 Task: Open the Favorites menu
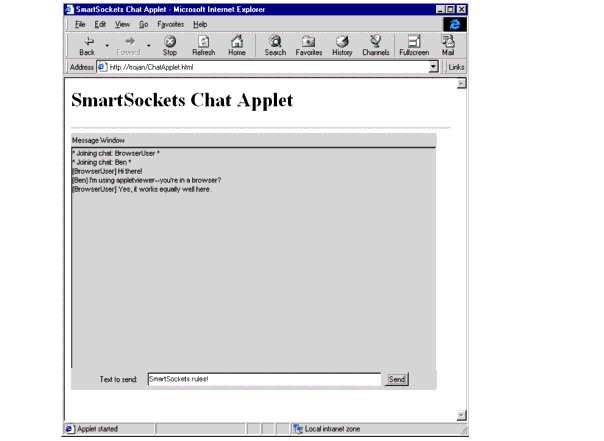click(171, 24)
